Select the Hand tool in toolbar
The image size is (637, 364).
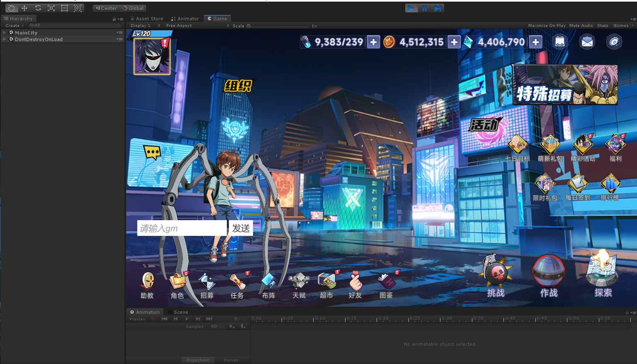(x=11, y=8)
